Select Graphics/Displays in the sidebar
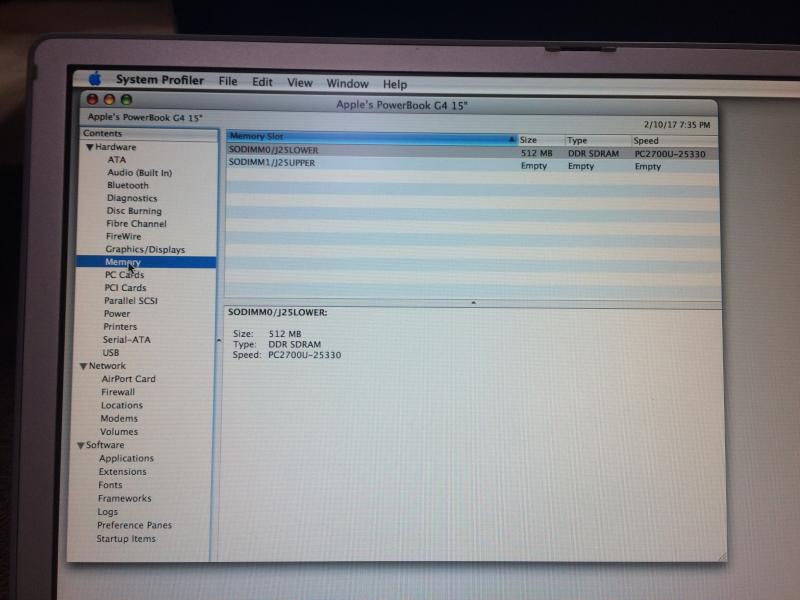 coord(145,249)
